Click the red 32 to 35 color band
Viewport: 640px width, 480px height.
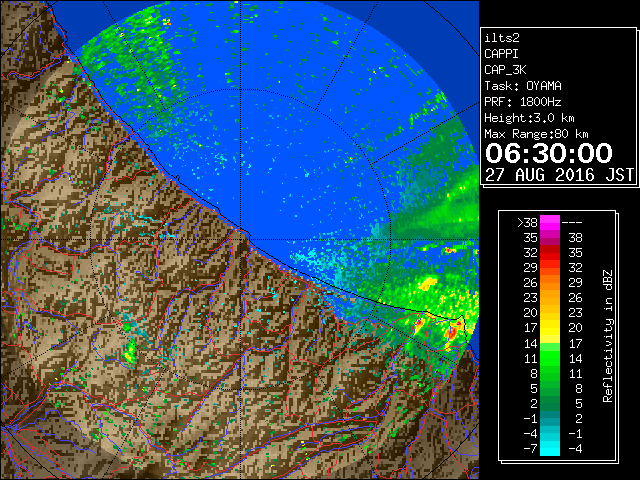pyautogui.click(x=550, y=253)
